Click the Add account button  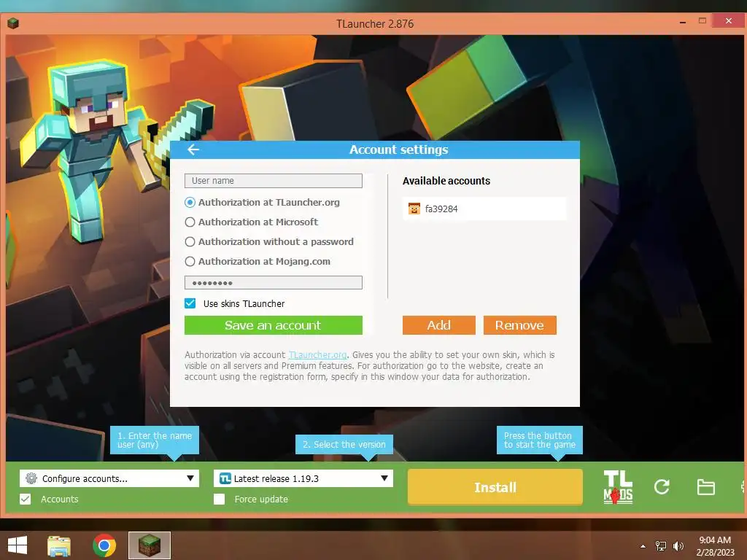tap(438, 325)
